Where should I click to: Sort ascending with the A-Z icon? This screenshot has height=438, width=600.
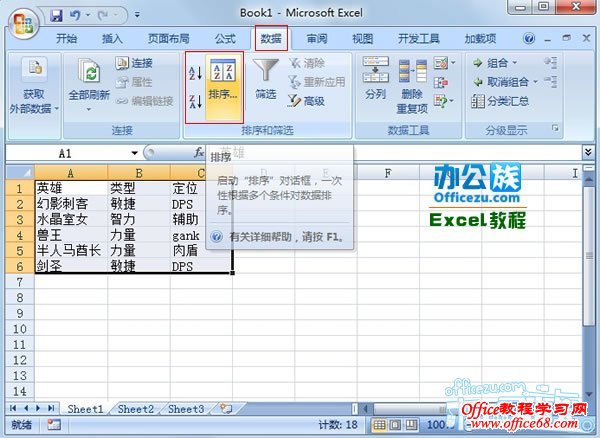coord(196,72)
